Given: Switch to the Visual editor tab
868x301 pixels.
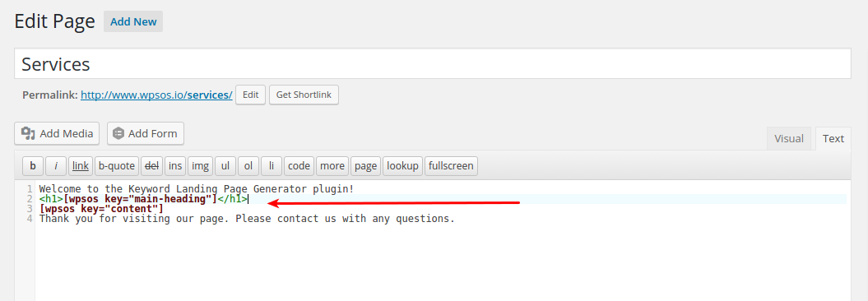Looking at the screenshot, I should tap(789, 138).
